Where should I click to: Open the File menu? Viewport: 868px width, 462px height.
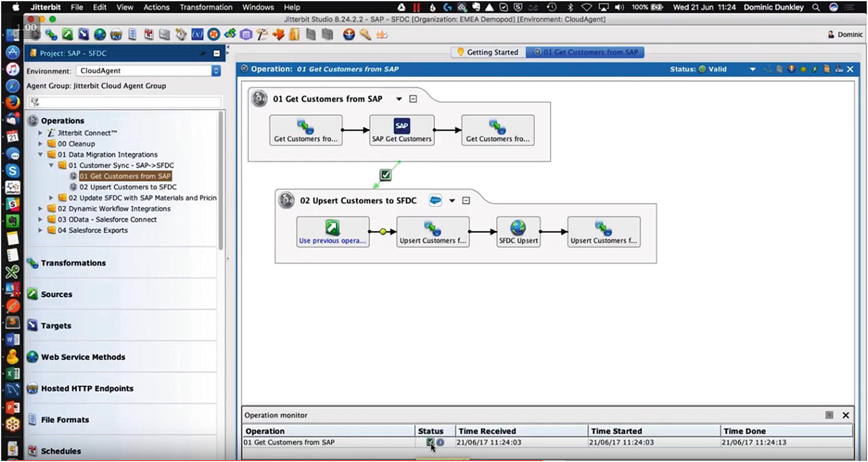click(x=77, y=7)
